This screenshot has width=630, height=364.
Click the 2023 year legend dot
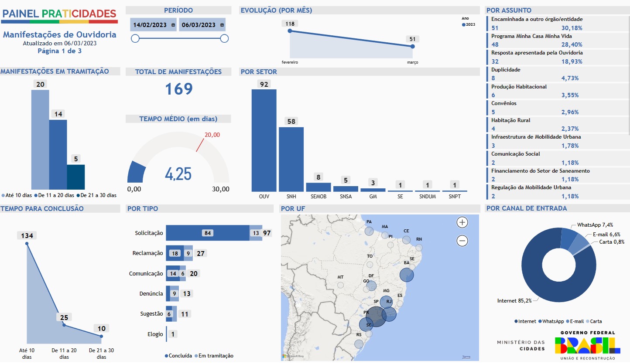(464, 25)
